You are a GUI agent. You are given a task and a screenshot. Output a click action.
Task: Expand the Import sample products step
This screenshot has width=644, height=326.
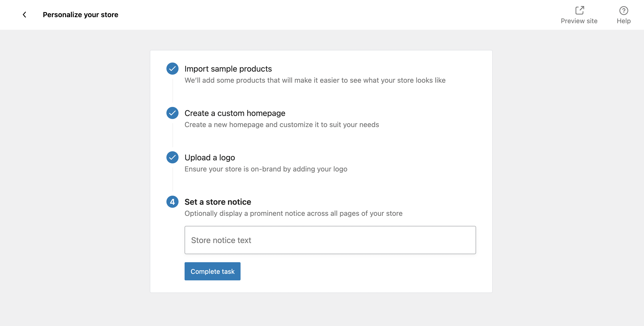(228, 69)
